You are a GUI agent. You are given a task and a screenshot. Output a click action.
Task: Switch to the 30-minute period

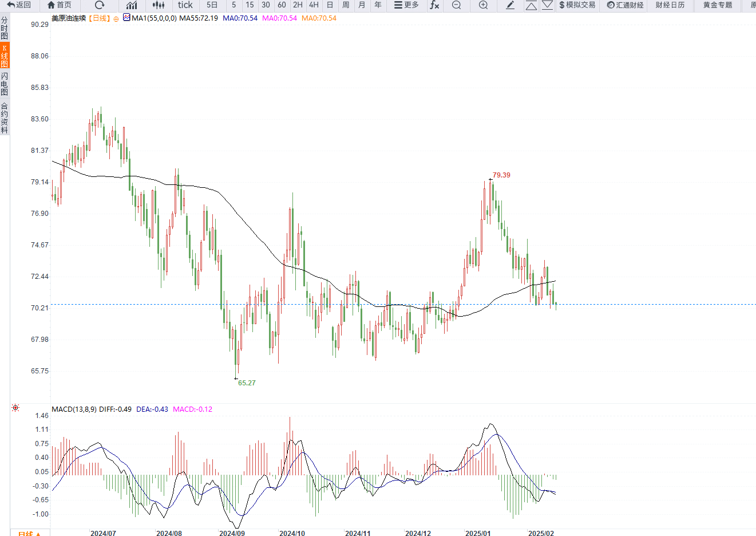266,5
